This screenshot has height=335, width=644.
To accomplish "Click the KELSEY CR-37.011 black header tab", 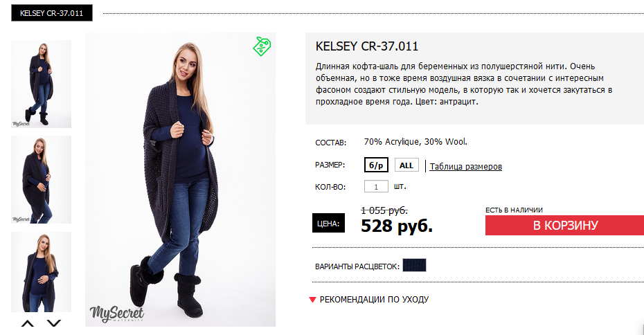I will [x=52, y=13].
